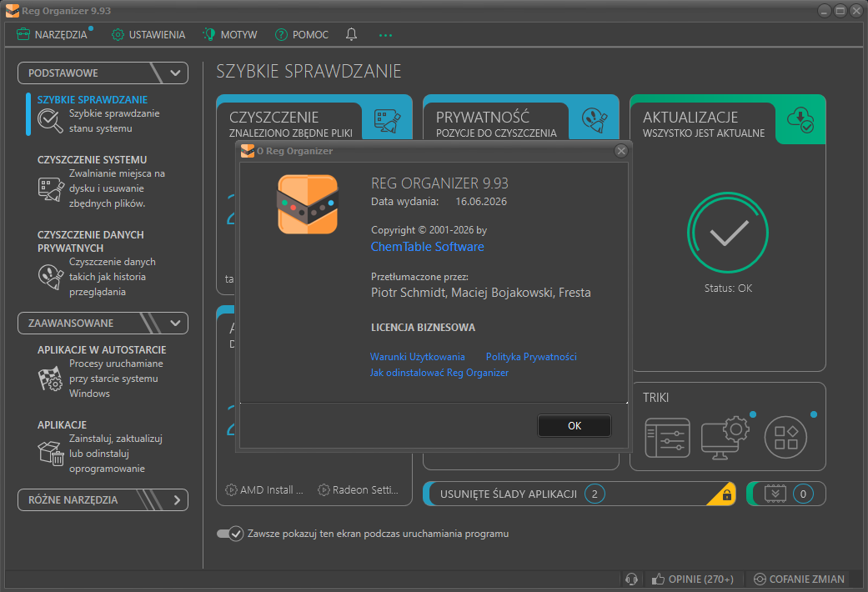Click the notifications bell icon
This screenshot has width=868, height=592.
click(x=351, y=34)
